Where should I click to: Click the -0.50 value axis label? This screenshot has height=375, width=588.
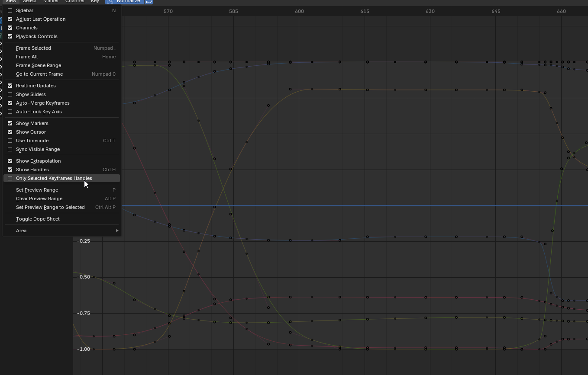tap(83, 277)
